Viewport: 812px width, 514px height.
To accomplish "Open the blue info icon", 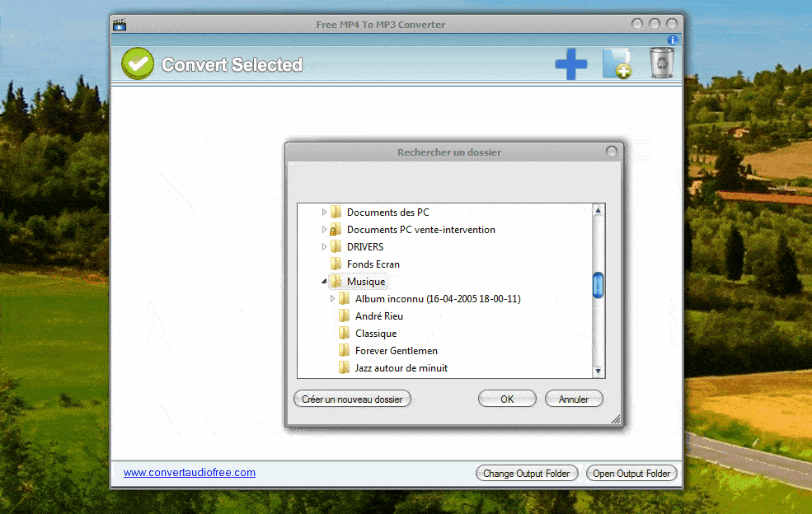I will (x=672, y=40).
